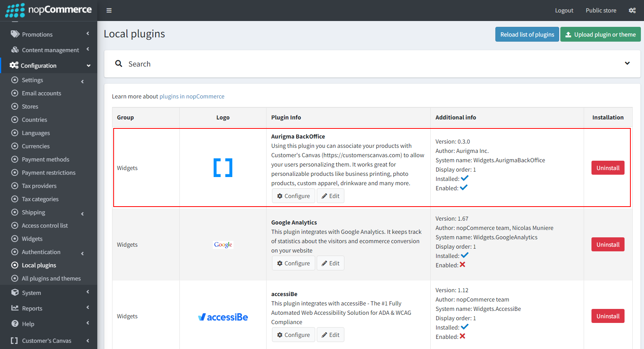Open the Public store link
The image size is (644, 349).
601,11
